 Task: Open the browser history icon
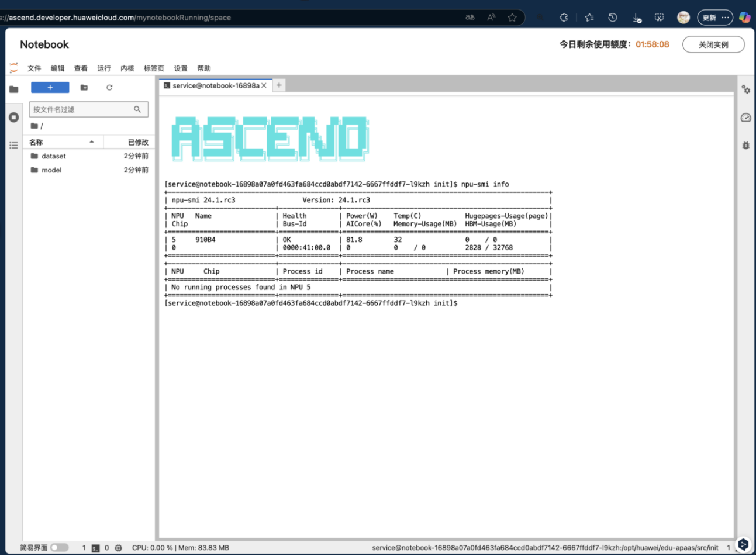click(x=613, y=18)
